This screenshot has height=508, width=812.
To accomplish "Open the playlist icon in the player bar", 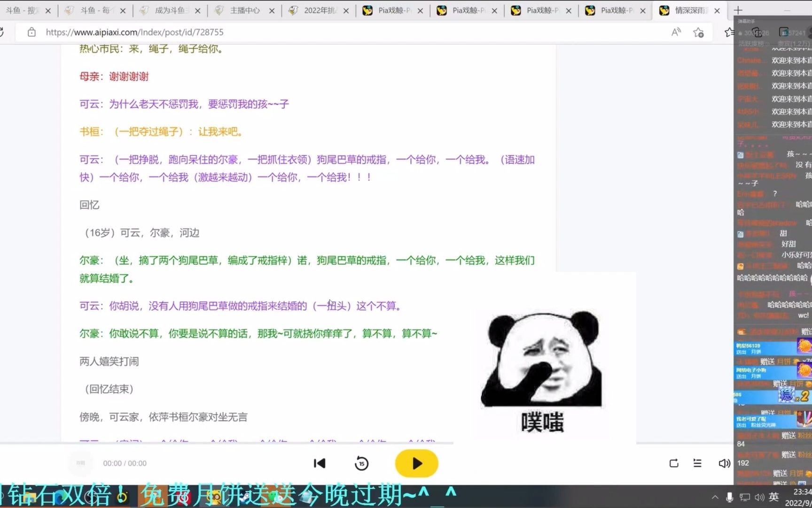I will point(697,463).
